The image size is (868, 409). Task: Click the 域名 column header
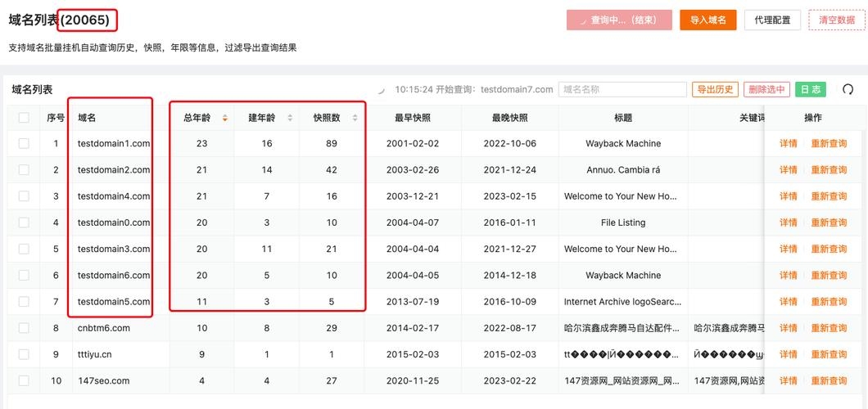pyautogui.click(x=87, y=118)
